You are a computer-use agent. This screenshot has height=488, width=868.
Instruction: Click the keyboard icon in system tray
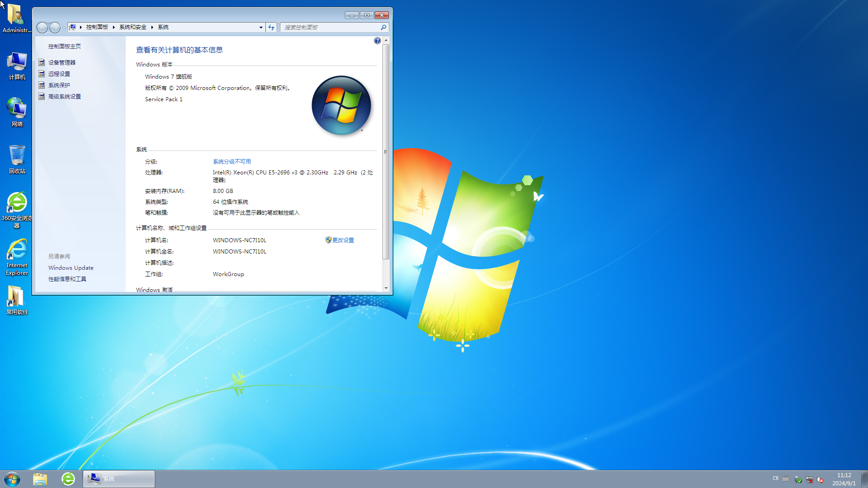[786, 479]
